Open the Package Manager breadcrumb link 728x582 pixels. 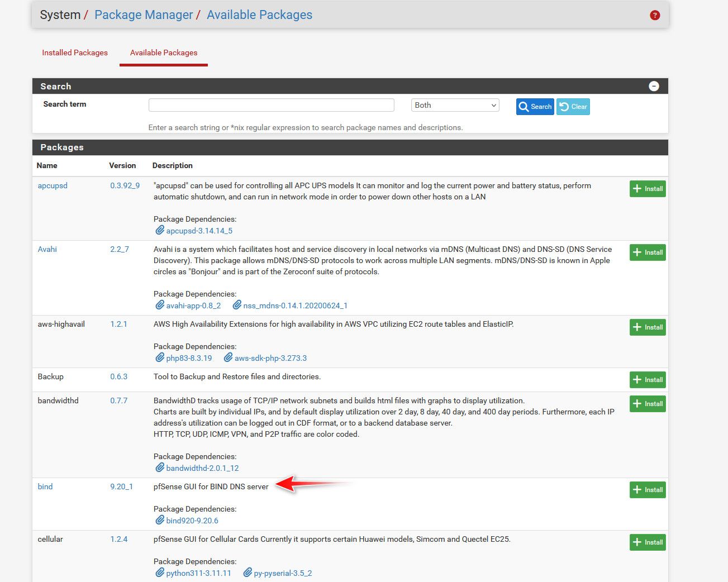point(144,15)
